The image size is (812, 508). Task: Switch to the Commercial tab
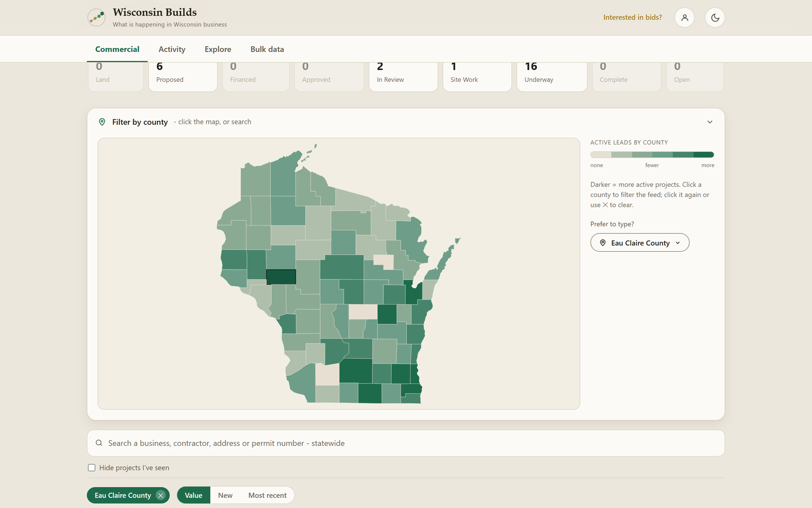(x=117, y=49)
